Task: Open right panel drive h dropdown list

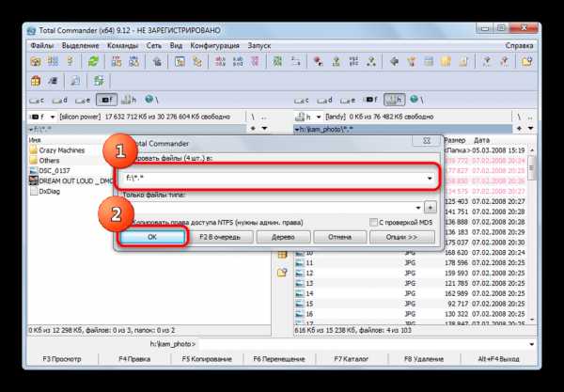Action: click(318, 117)
